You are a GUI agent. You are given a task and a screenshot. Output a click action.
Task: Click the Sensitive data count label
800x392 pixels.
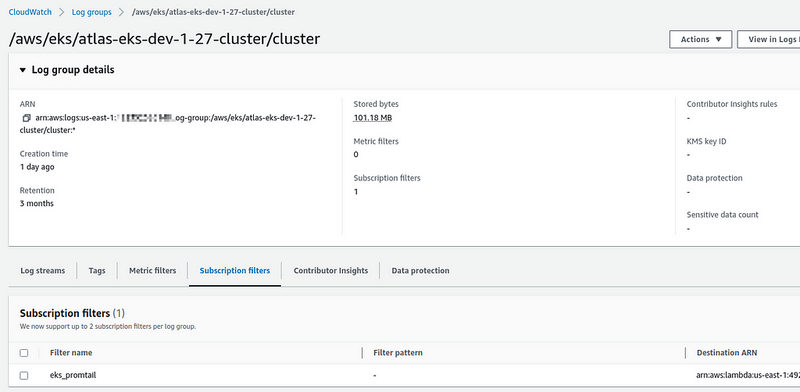click(722, 215)
